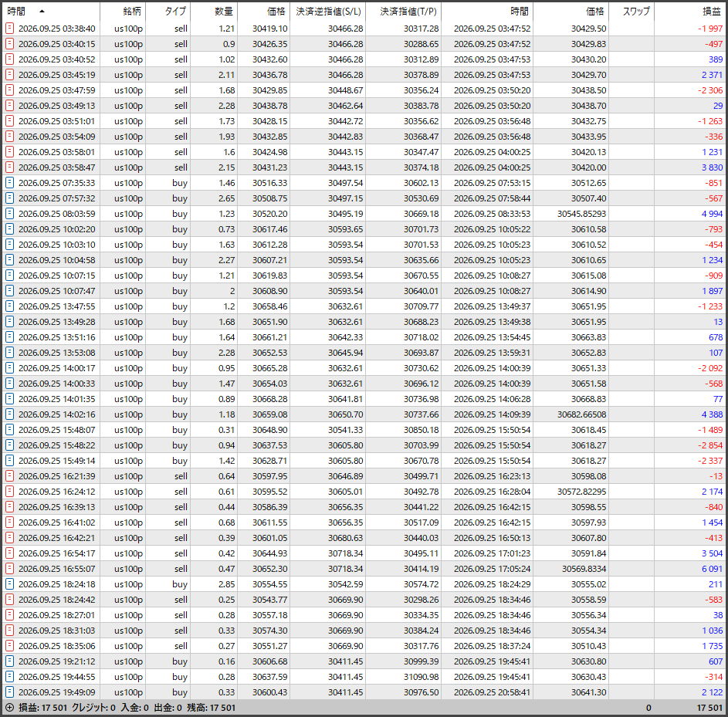Image resolution: width=728 pixels, height=717 pixels.
Task: Click the buy icon of the 13:47:55 trade
Action: tap(9, 306)
